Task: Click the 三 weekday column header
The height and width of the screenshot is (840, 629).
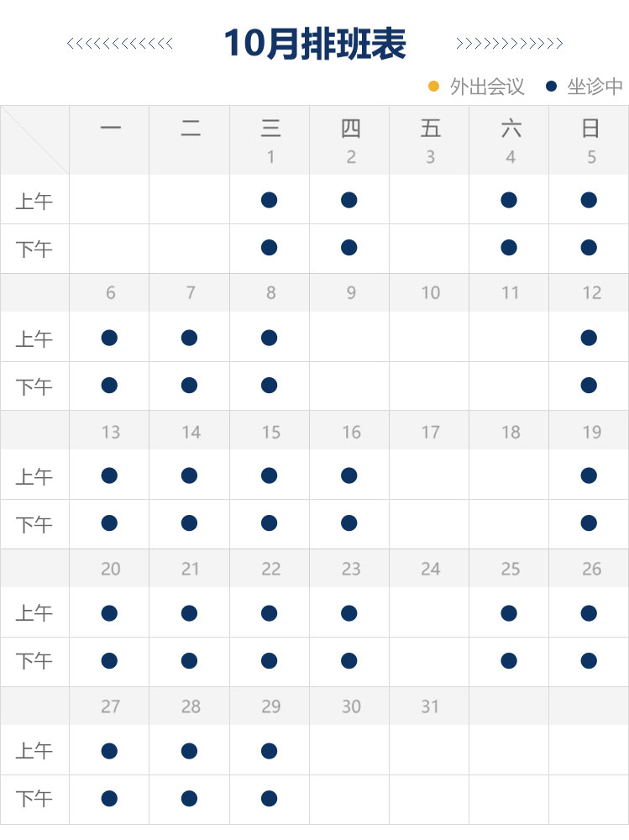Action: [x=270, y=129]
